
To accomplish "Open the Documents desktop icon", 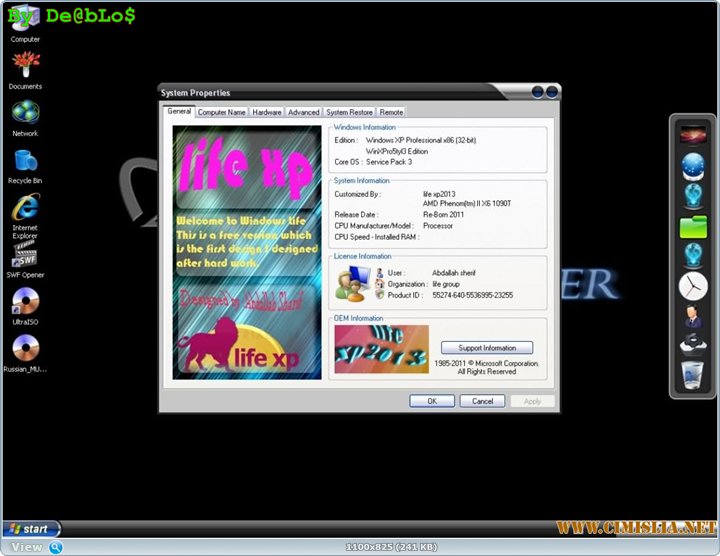I will 25,65.
